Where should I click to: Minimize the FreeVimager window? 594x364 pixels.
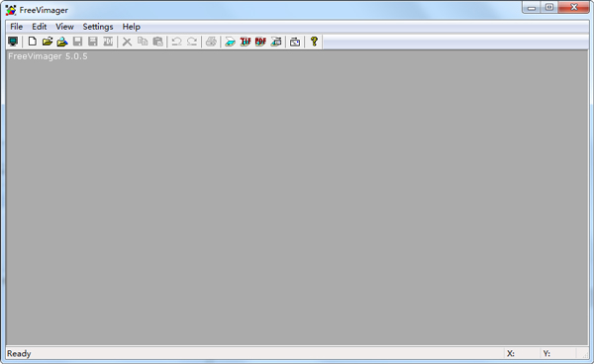coord(532,8)
